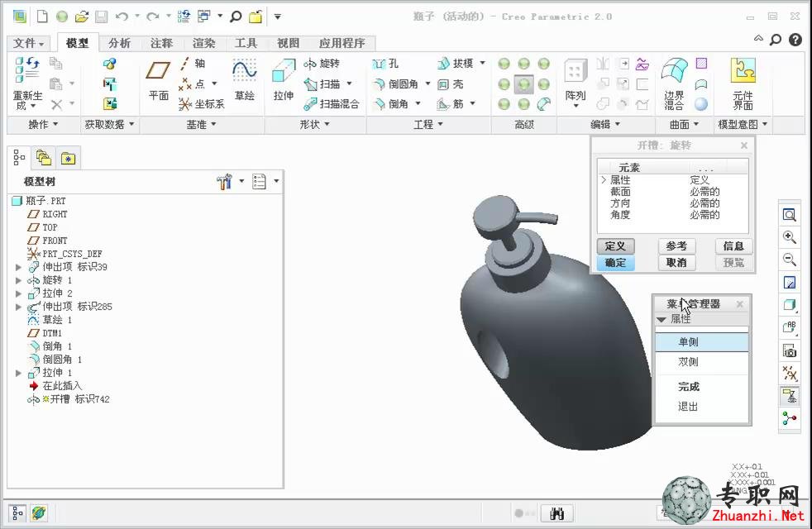Viewport: 812px width, 529px height.
Task: Select the Rib (筋) tool
Action: pos(451,104)
